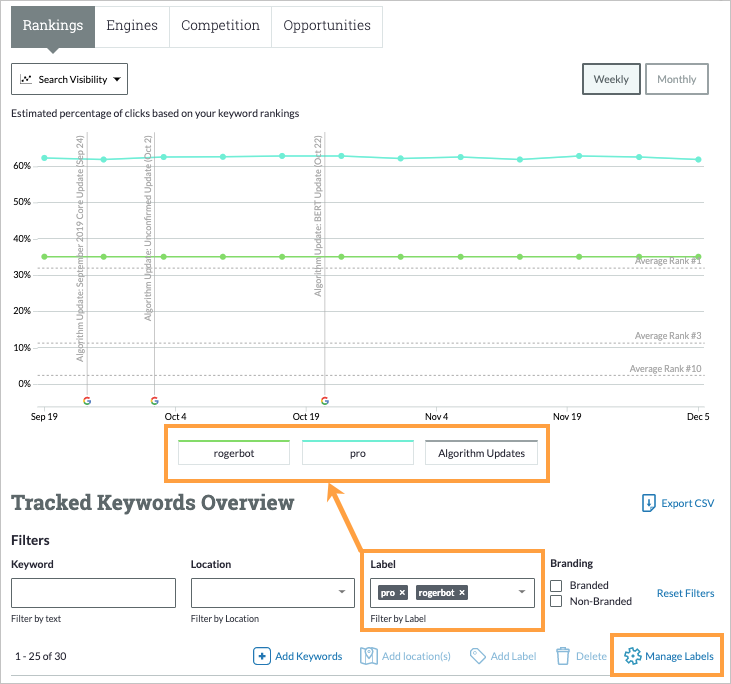Select the Monthly view button
This screenshot has width=731, height=684.
676,79
